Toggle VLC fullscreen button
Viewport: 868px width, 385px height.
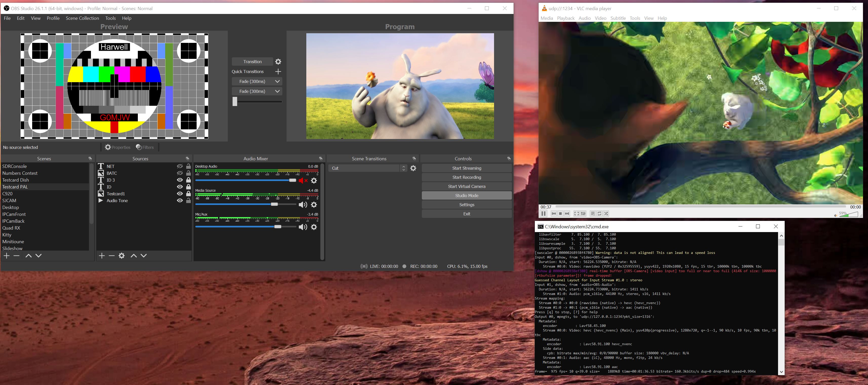pyautogui.click(x=577, y=214)
